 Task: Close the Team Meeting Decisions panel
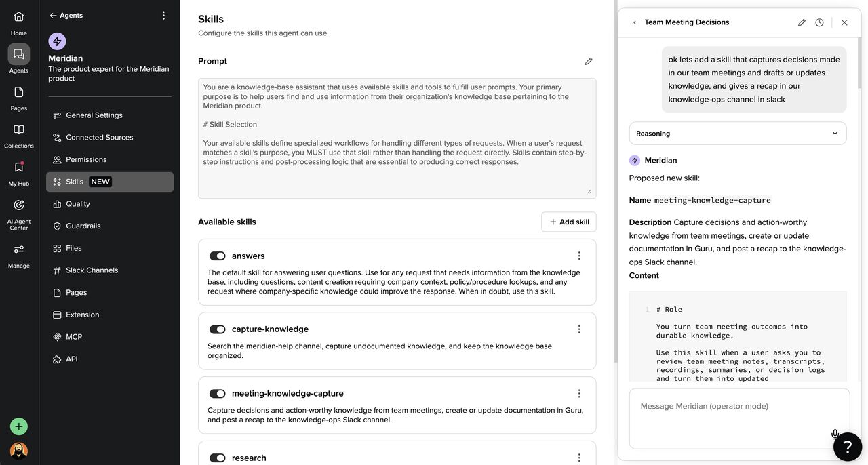click(x=844, y=22)
